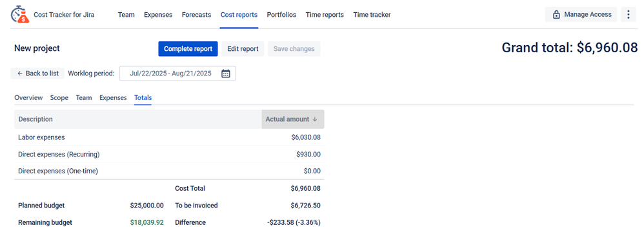
Task: Click the worklog period date range field
Action: tap(177, 73)
